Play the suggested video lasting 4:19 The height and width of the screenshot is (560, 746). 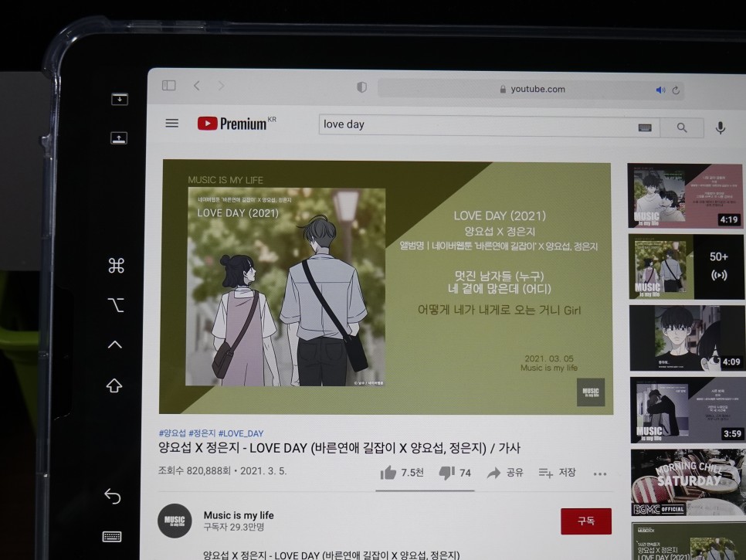(x=685, y=195)
